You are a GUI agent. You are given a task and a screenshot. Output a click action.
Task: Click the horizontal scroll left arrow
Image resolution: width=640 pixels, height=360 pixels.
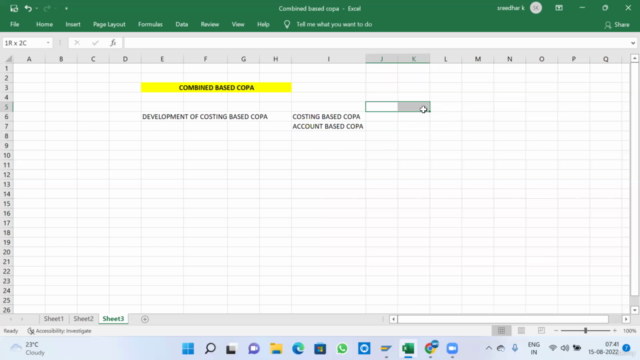pyautogui.click(x=393, y=319)
